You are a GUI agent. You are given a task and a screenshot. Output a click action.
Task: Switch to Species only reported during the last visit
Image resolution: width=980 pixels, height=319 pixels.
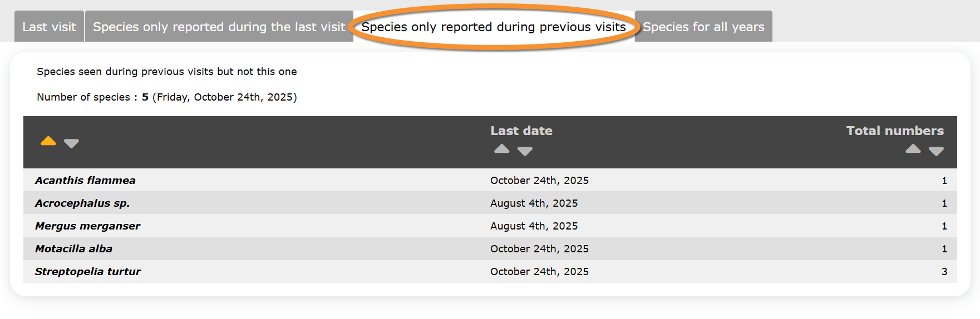click(219, 27)
